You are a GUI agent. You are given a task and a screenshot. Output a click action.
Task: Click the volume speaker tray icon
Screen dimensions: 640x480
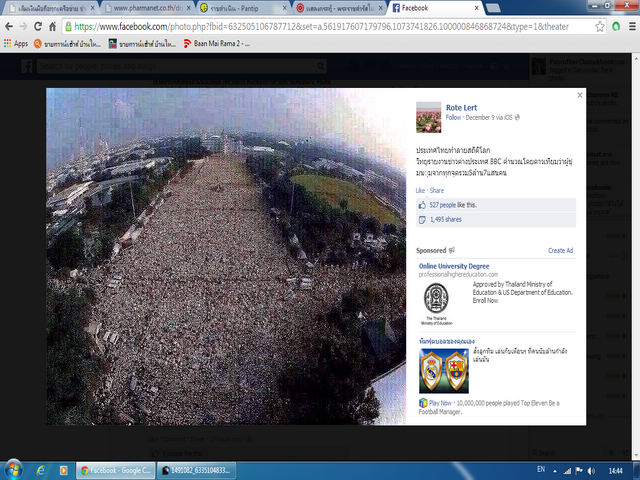pyautogui.click(x=591, y=471)
